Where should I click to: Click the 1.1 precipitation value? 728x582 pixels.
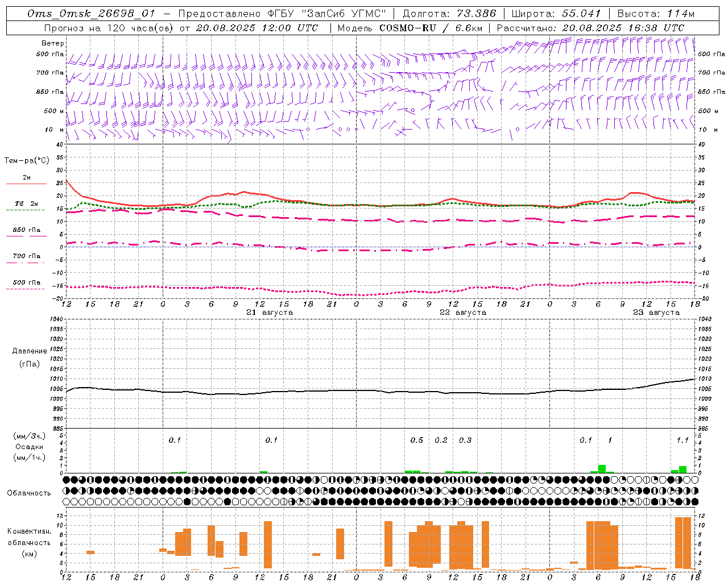(682, 440)
